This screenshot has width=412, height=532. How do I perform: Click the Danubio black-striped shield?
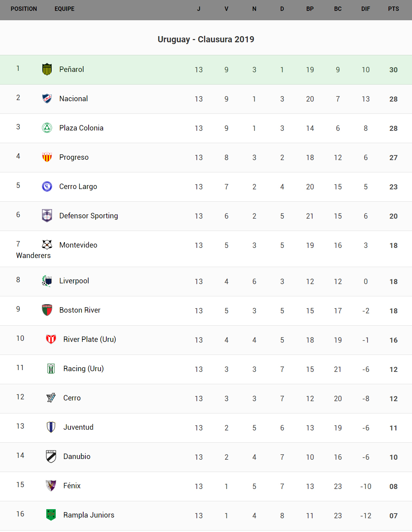[51, 456]
